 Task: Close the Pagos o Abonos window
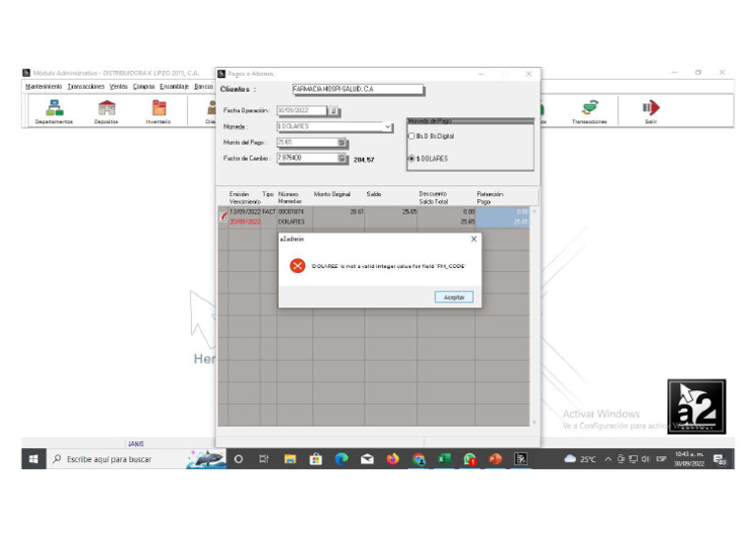[x=529, y=74]
